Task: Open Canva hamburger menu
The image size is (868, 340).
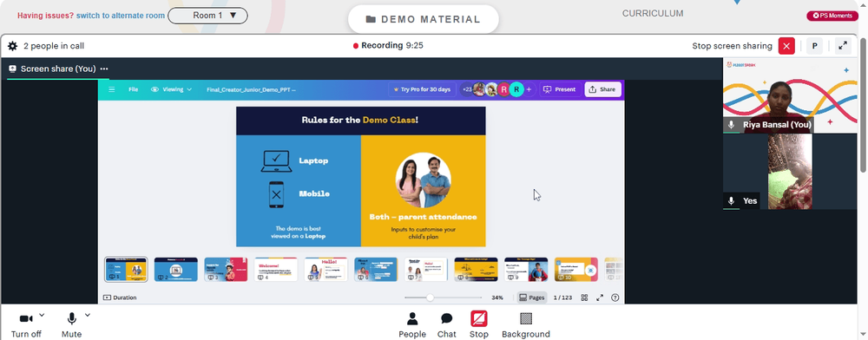Action: [x=112, y=89]
